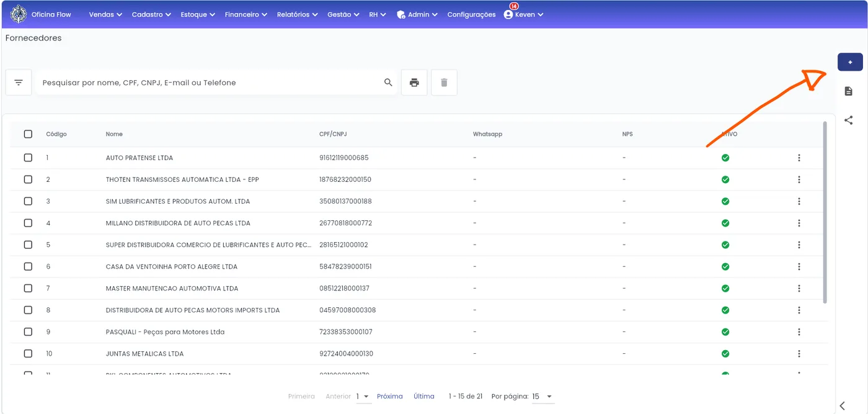Open the RH dropdown menu
Viewport: 868px width, 414px height.
(378, 14)
